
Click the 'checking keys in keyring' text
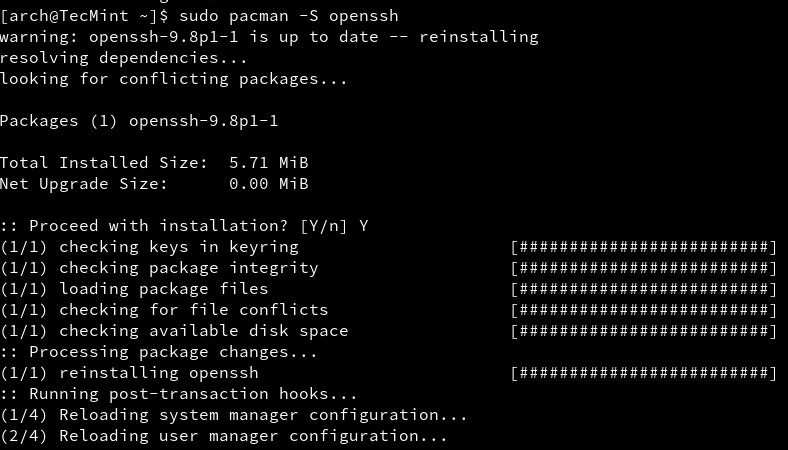[179, 247]
